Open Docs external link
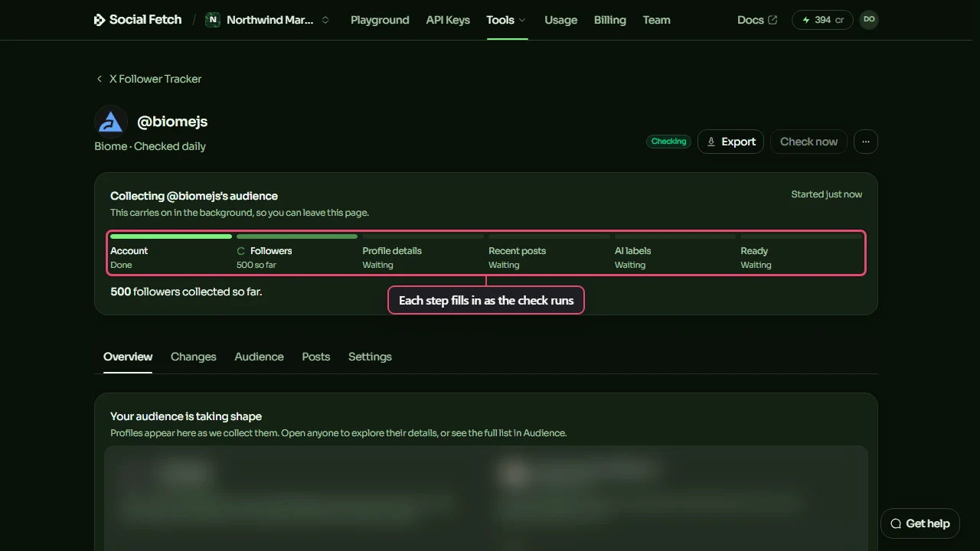 (x=757, y=20)
